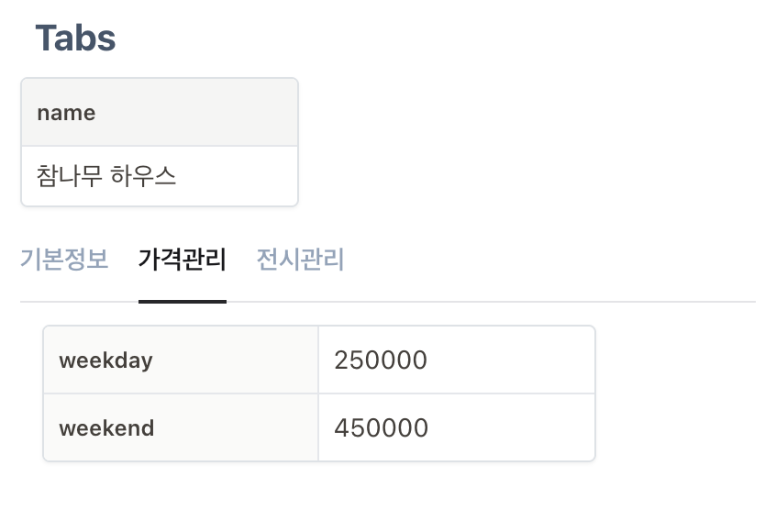Click the weekday value field showing 250000
The height and width of the screenshot is (532, 776).
(x=457, y=360)
